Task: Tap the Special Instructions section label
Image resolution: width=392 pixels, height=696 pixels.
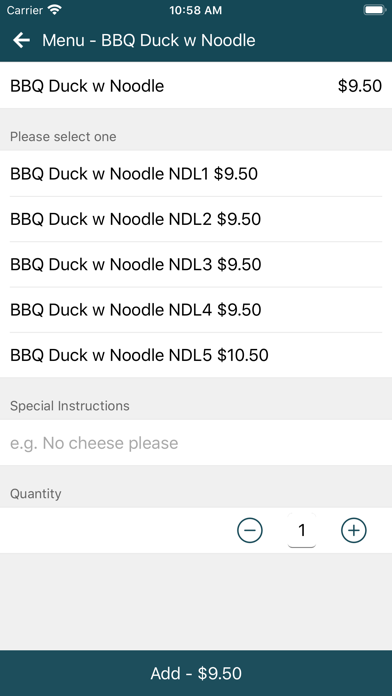Action: tap(70, 406)
